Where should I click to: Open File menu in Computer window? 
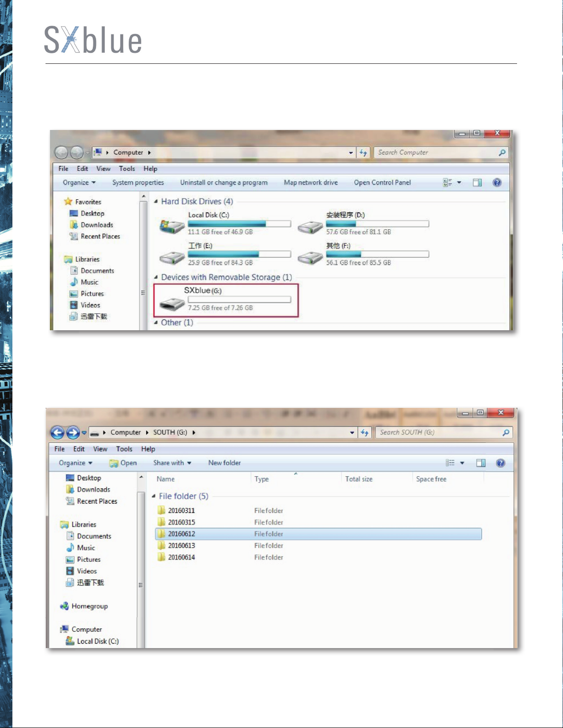pos(63,169)
